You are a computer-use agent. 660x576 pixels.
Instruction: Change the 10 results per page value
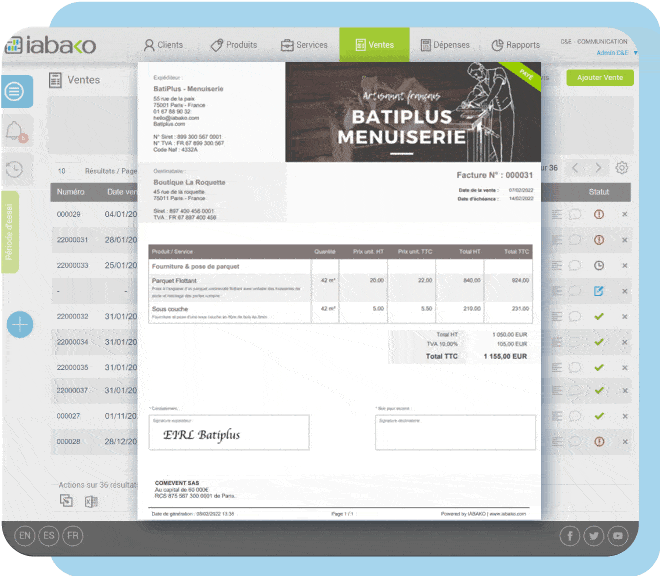pyautogui.click(x=61, y=171)
